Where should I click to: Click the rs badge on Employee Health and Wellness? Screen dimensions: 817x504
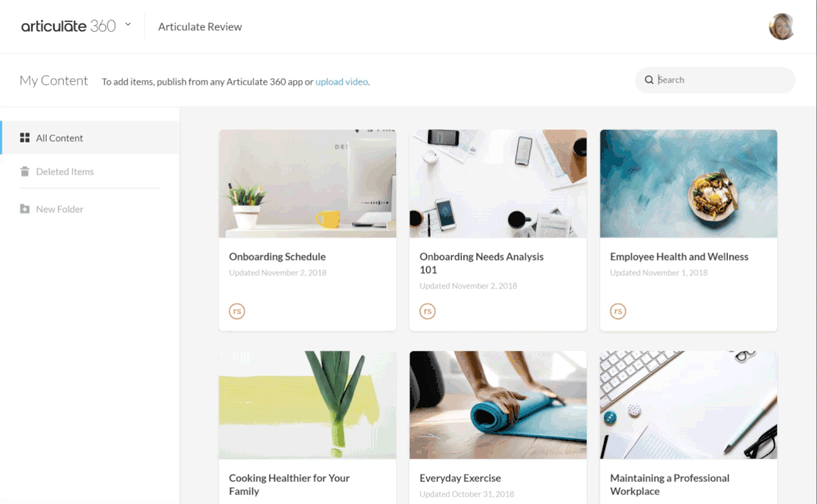[618, 311]
